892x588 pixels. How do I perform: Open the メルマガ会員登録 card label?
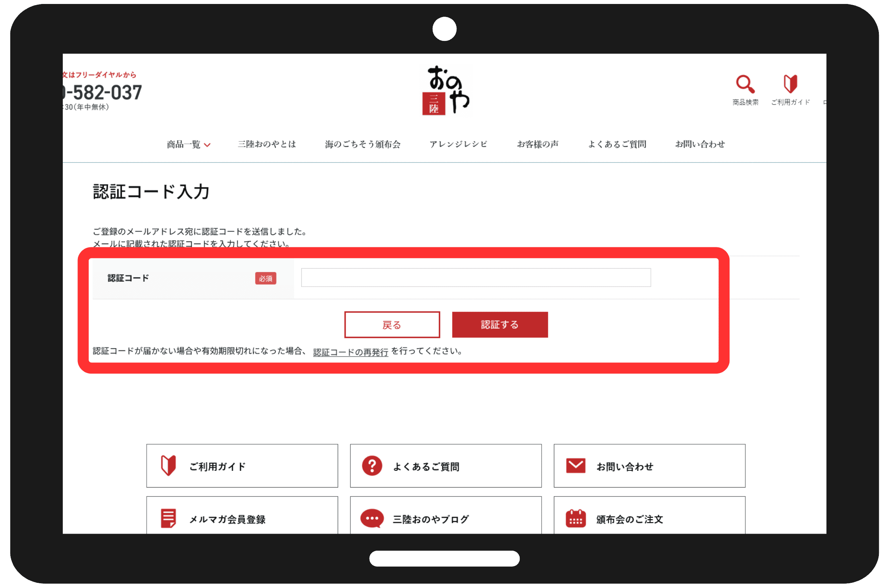pos(227,519)
